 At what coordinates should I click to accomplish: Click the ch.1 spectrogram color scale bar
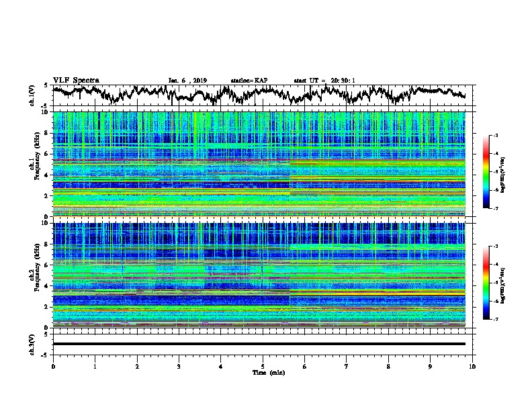(486, 172)
